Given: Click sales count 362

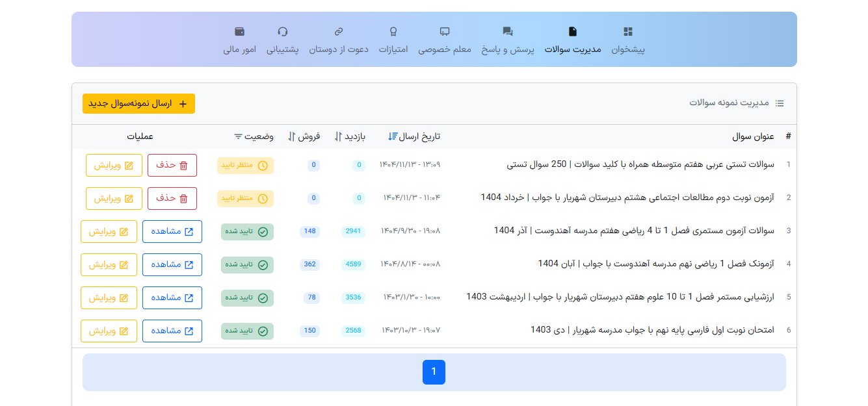Looking at the screenshot, I should (310, 264).
